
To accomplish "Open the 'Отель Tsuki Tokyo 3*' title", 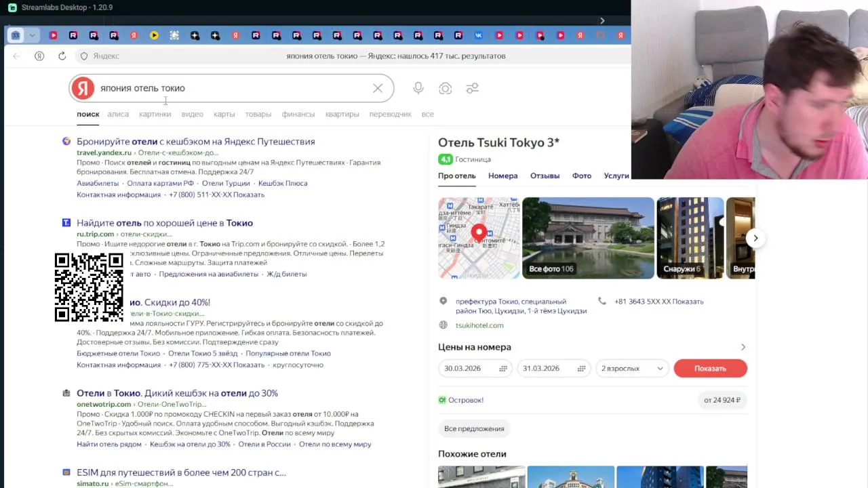I will coord(498,142).
